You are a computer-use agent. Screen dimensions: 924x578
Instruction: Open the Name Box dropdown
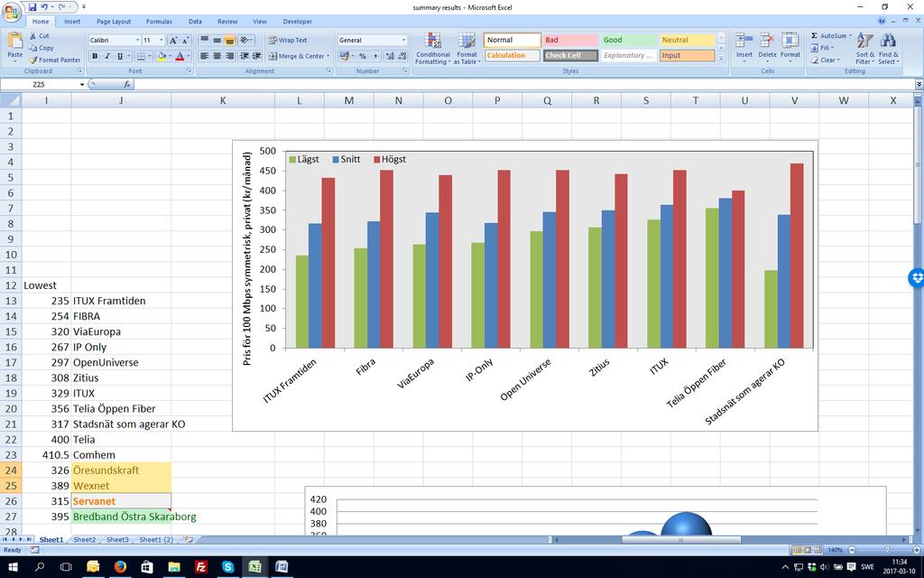point(82,84)
